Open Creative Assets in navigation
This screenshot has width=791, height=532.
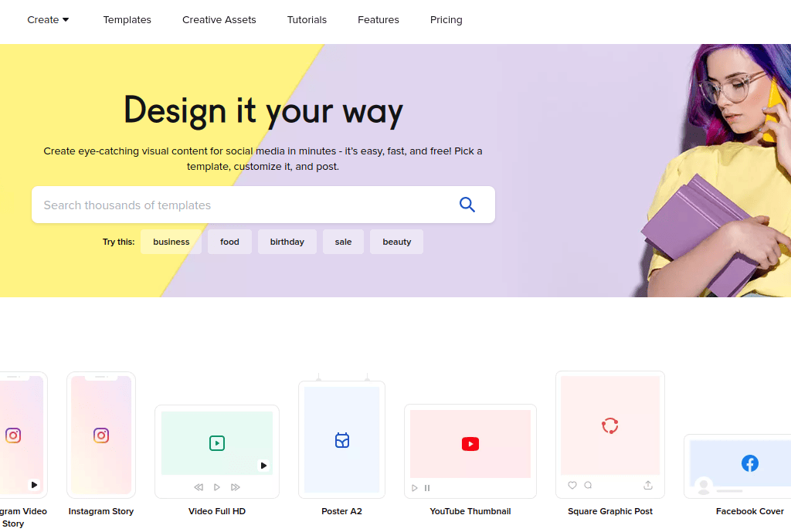[x=219, y=19]
